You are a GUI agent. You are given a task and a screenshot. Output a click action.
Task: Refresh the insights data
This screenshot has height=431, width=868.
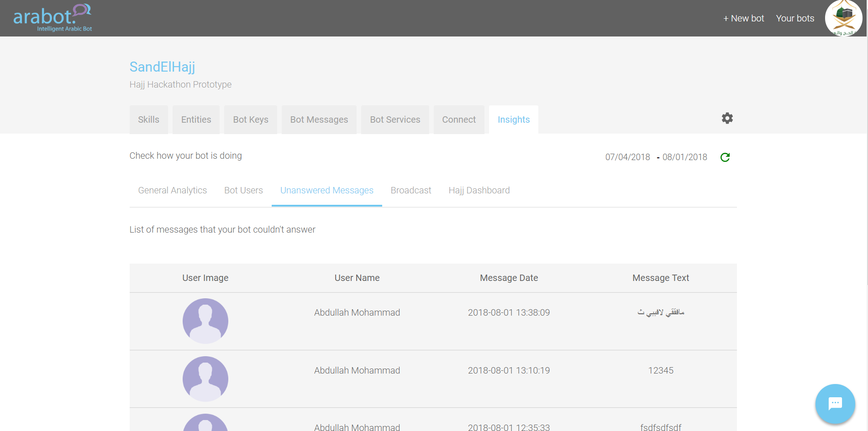click(725, 157)
